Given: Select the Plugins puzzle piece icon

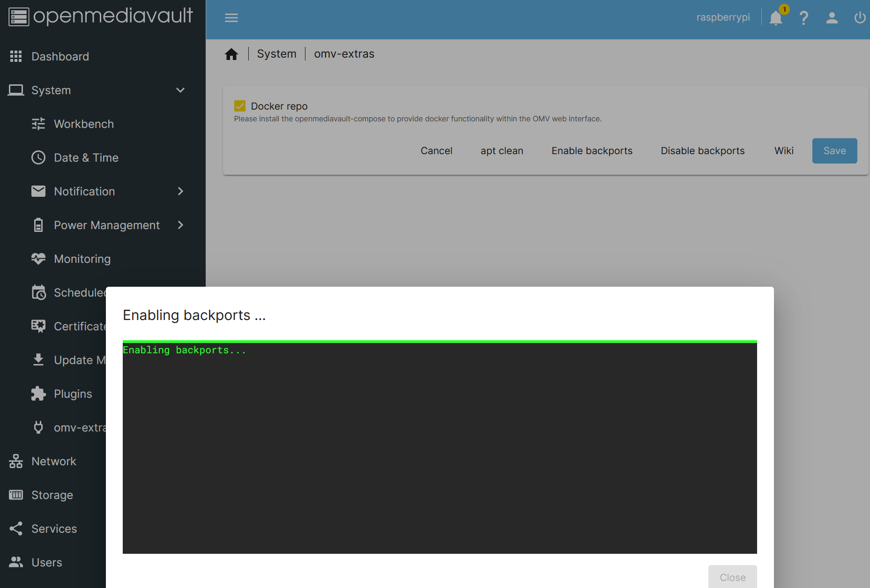Looking at the screenshot, I should pyautogui.click(x=38, y=394).
